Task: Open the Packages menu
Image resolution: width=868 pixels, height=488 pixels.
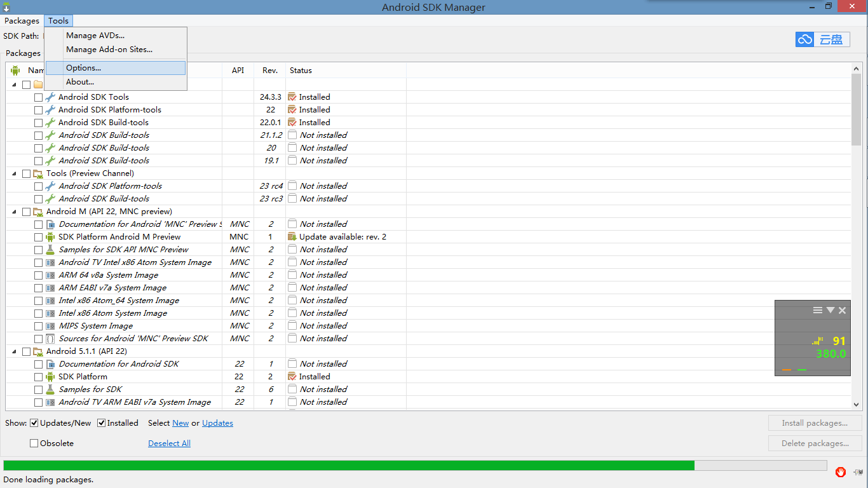Action: 22,21
